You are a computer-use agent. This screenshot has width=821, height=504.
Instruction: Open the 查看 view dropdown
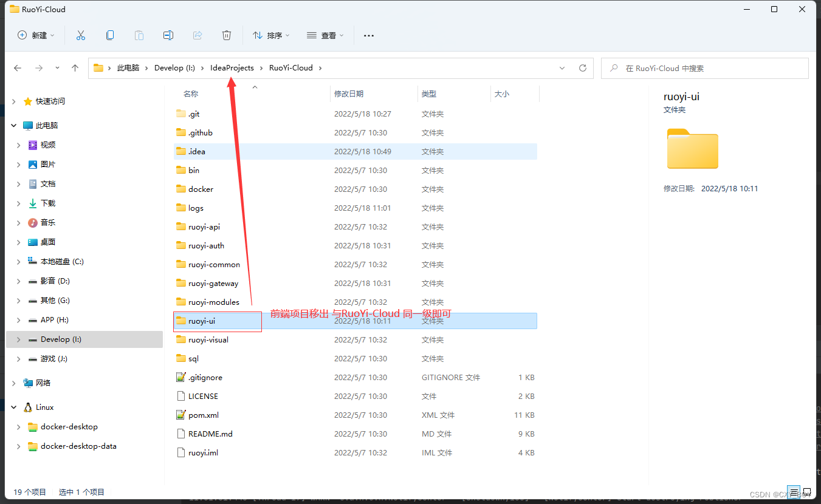325,35
